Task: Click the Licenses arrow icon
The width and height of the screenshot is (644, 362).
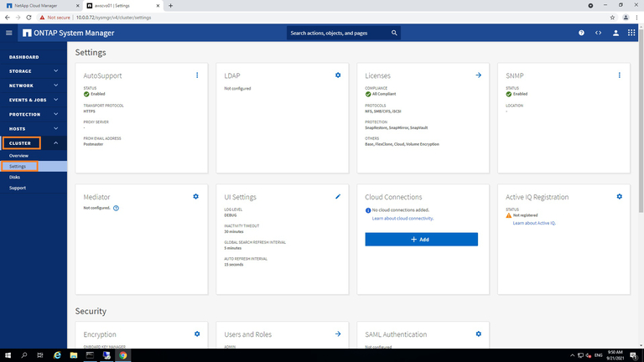Action: point(478,75)
